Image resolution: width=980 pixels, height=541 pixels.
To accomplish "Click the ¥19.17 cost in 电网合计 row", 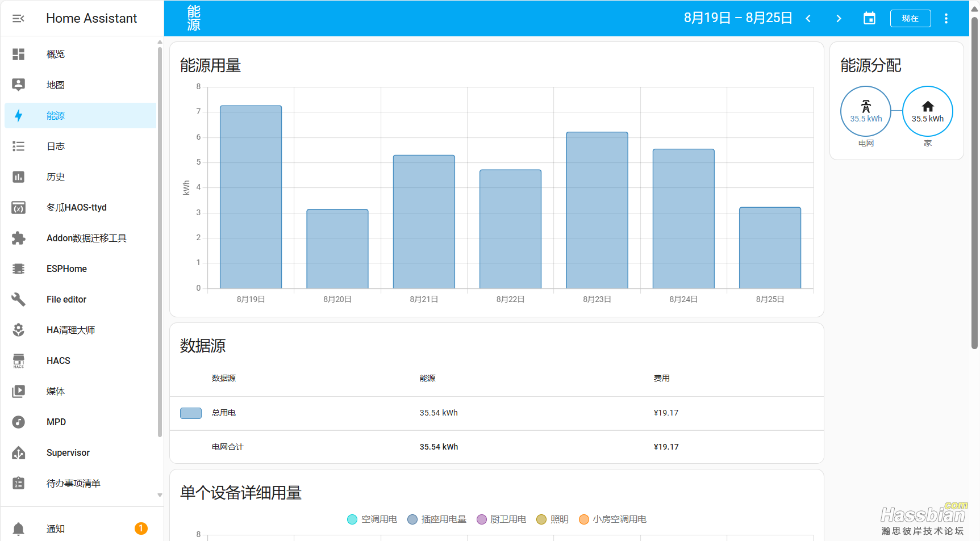I will (666, 447).
